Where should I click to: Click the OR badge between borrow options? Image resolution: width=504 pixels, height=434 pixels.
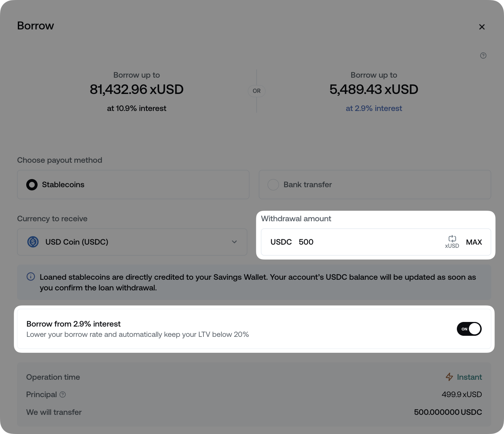(x=257, y=91)
